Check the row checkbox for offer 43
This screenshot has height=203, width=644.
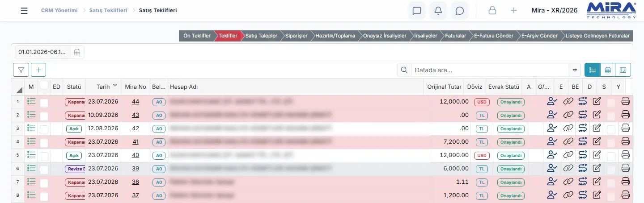[44, 116]
